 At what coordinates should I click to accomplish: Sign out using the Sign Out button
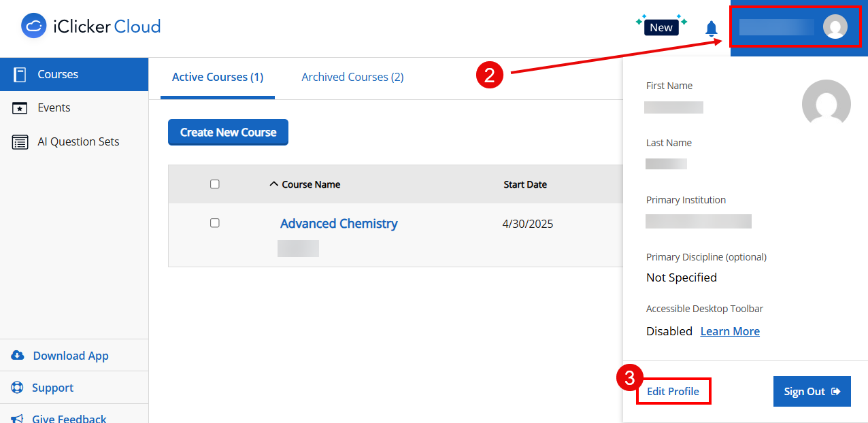click(812, 391)
